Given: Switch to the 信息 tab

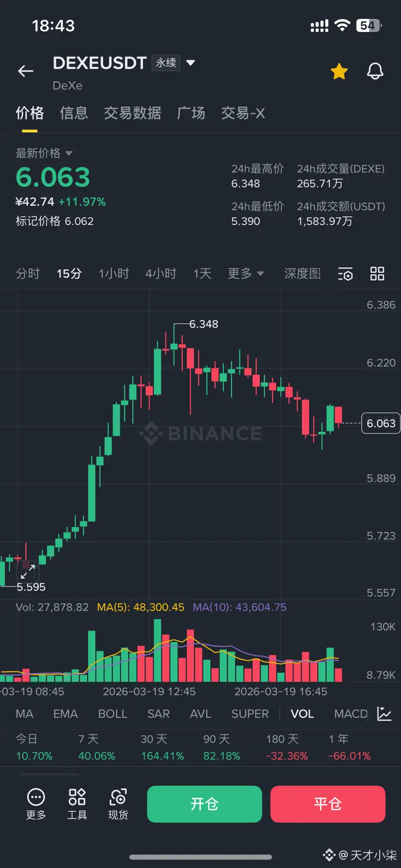Looking at the screenshot, I should 74,113.
